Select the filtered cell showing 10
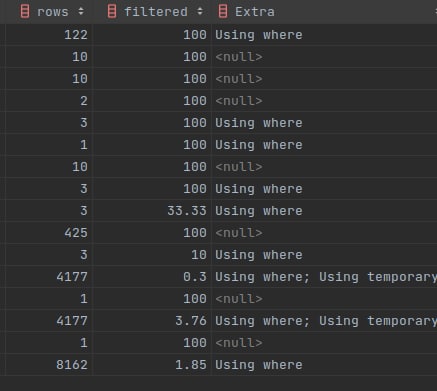 (152, 255)
